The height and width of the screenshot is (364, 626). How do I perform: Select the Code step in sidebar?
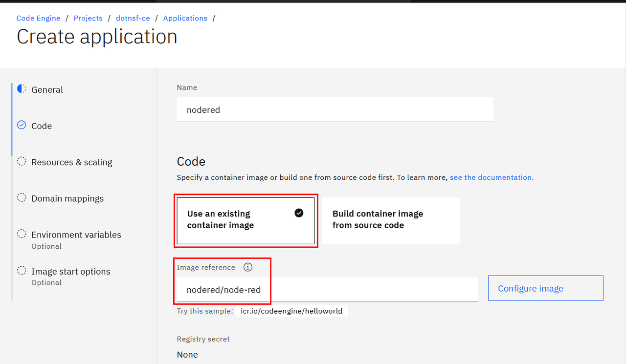[42, 126]
